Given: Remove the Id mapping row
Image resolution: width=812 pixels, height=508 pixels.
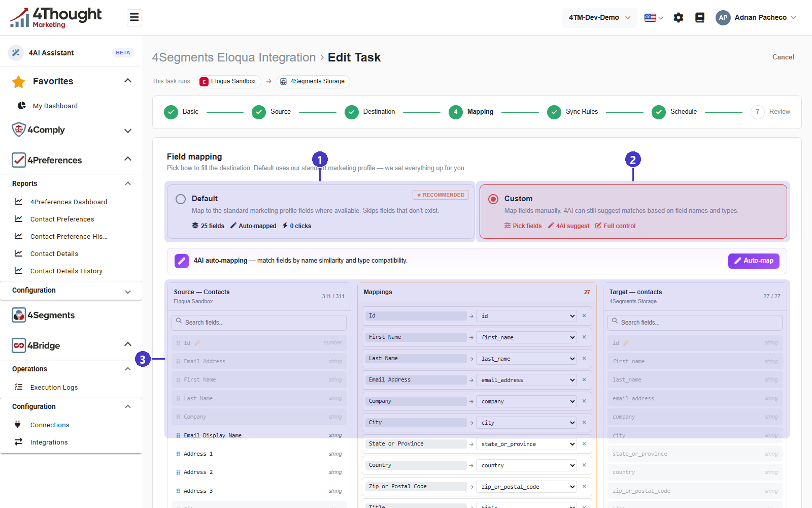Looking at the screenshot, I should (584, 316).
